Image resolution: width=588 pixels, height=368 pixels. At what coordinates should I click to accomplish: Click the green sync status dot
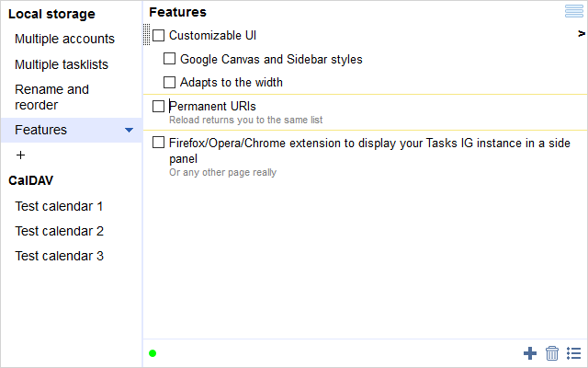point(153,353)
